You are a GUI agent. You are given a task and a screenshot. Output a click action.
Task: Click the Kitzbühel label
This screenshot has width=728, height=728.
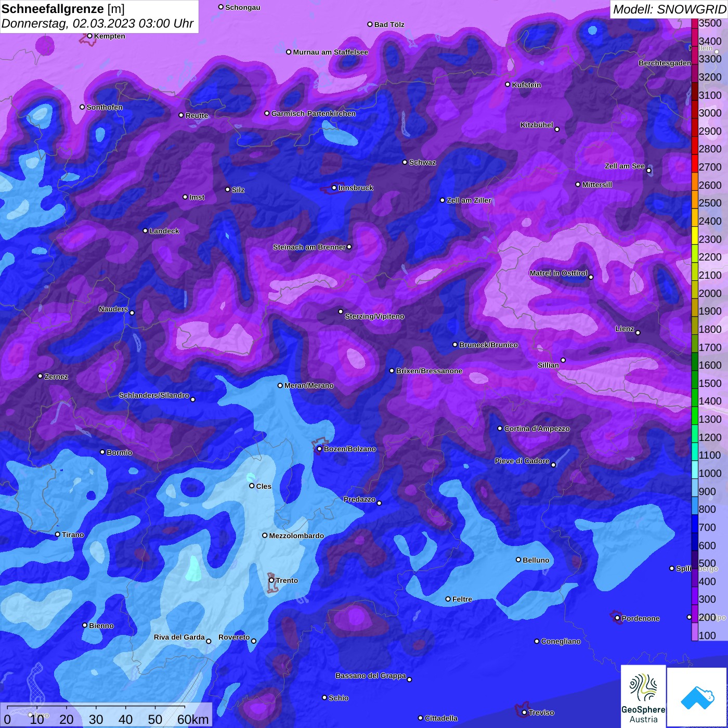pyautogui.click(x=537, y=125)
